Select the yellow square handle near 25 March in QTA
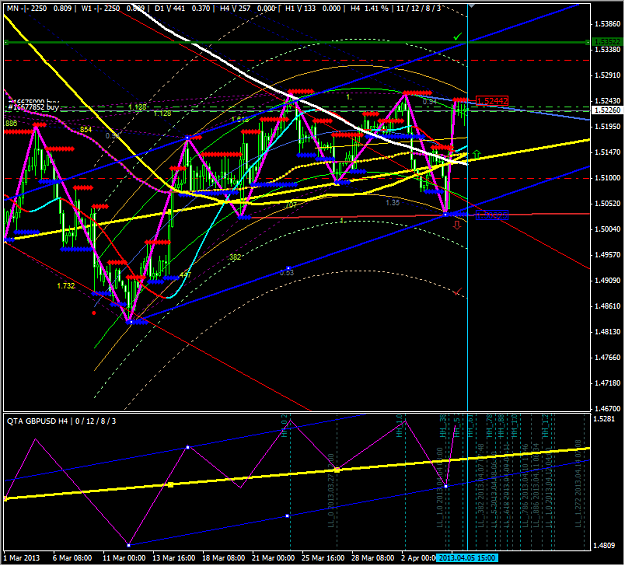 [337, 470]
